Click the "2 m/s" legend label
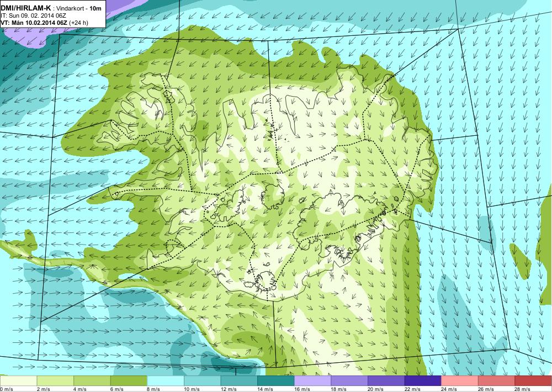Image resolution: width=552 pixels, height=392 pixels. tap(43, 389)
